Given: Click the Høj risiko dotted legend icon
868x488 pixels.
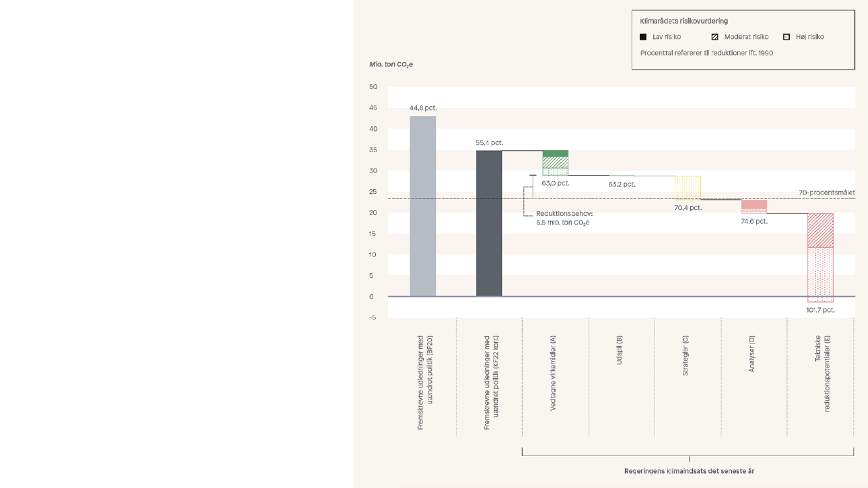Looking at the screenshot, I should point(786,37).
